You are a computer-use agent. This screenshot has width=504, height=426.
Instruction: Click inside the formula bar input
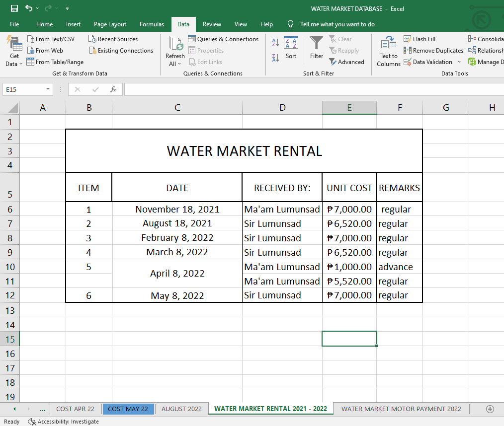313,89
